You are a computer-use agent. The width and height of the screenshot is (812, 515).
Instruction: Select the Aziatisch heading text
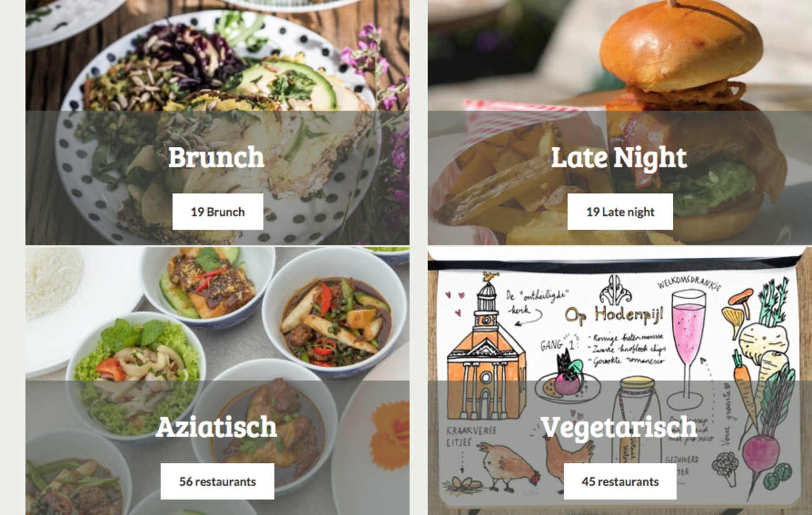tap(216, 427)
